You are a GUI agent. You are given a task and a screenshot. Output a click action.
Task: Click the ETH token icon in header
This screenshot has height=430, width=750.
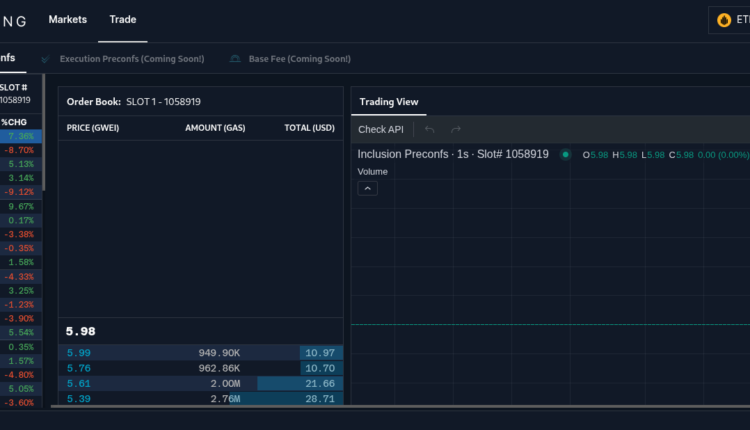(x=725, y=19)
